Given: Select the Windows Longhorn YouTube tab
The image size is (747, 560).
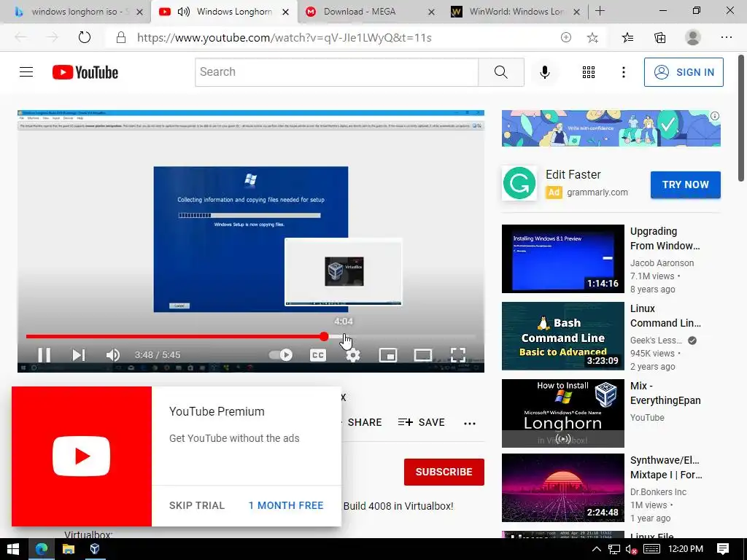Looking at the screenshot, I should [224, 12].
